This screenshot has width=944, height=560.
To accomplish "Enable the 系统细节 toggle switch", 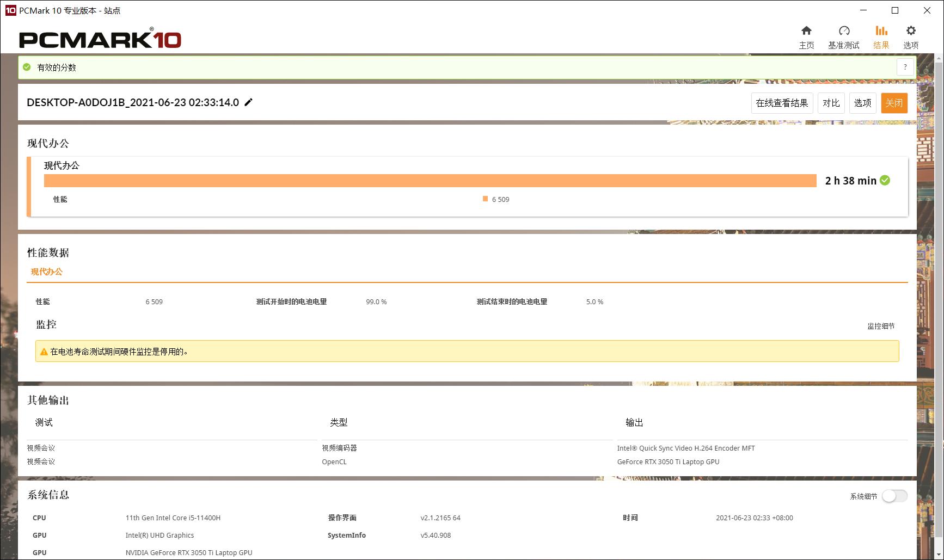I will click(894, 496).
